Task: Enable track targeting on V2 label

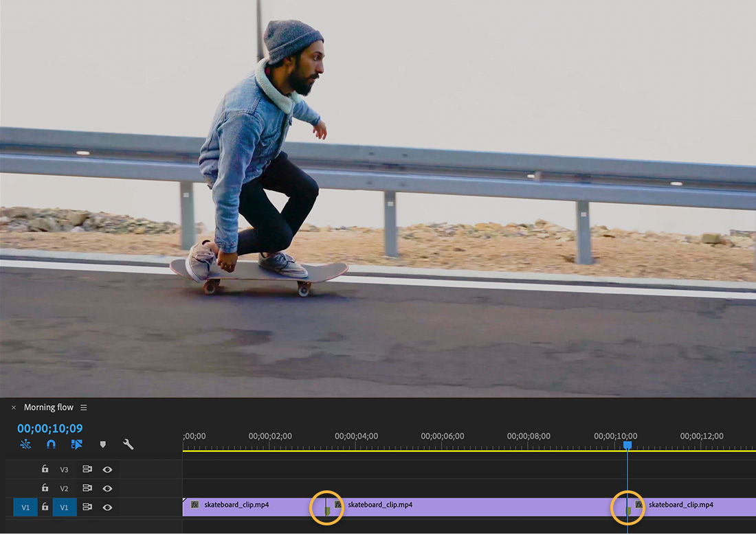Action: [64, 488]
